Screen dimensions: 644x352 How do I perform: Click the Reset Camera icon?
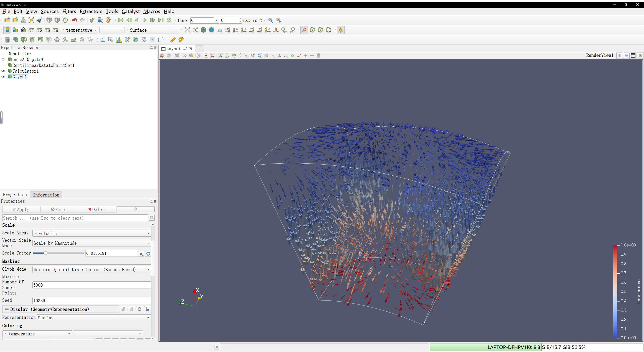coord(187,30)
